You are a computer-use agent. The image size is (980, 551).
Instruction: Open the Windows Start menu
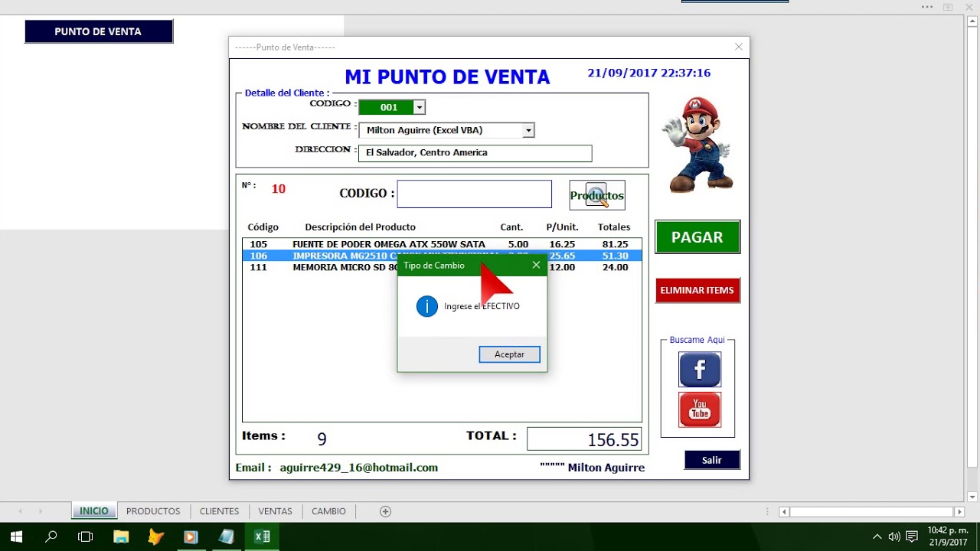point(15,536)
